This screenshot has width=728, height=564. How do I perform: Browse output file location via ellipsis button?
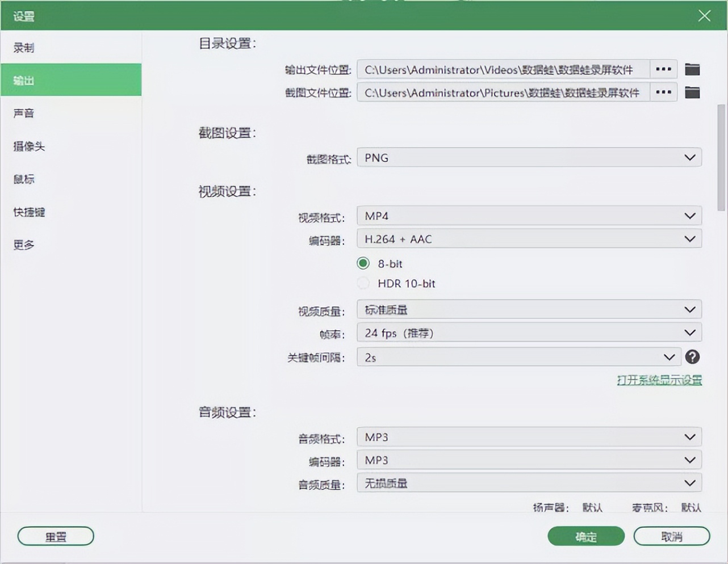(662, 69)
